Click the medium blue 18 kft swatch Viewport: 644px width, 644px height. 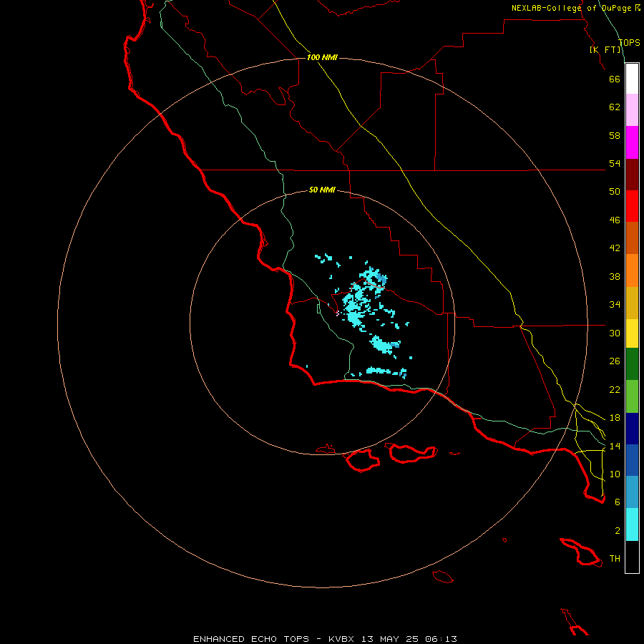(x=632, y=460)
